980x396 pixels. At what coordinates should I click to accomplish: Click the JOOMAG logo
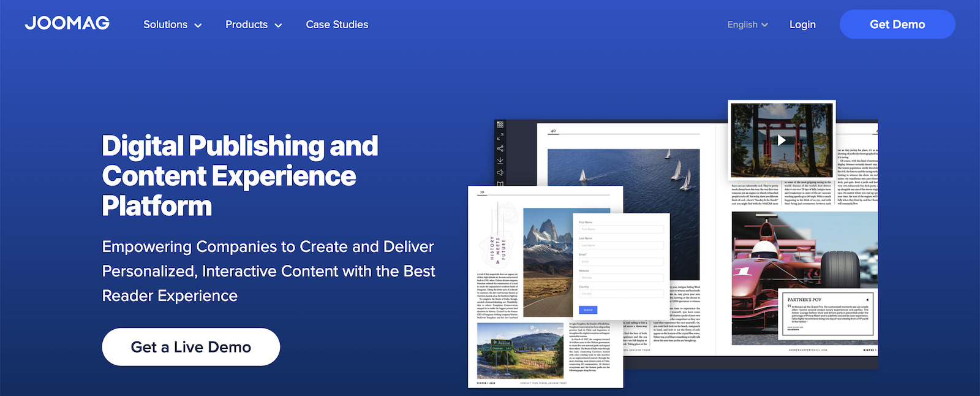(67, 23)
